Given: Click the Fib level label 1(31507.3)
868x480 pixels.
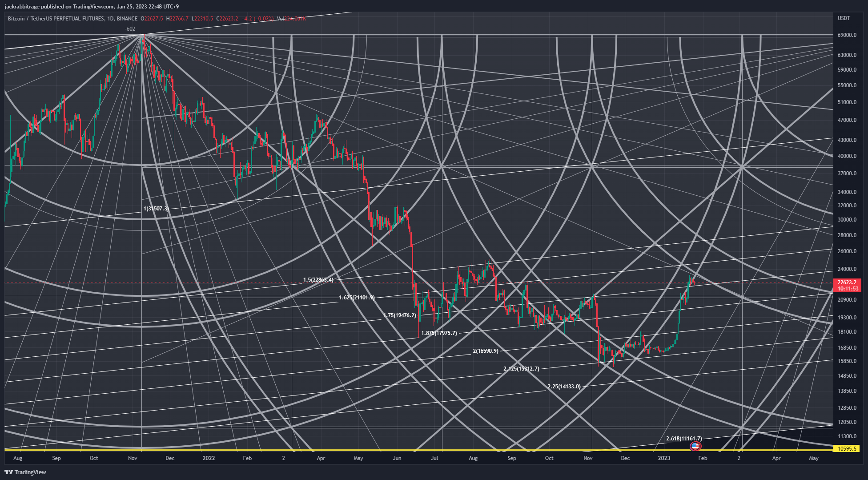Looking at the screenshot, I should click(x=156, y=209).
